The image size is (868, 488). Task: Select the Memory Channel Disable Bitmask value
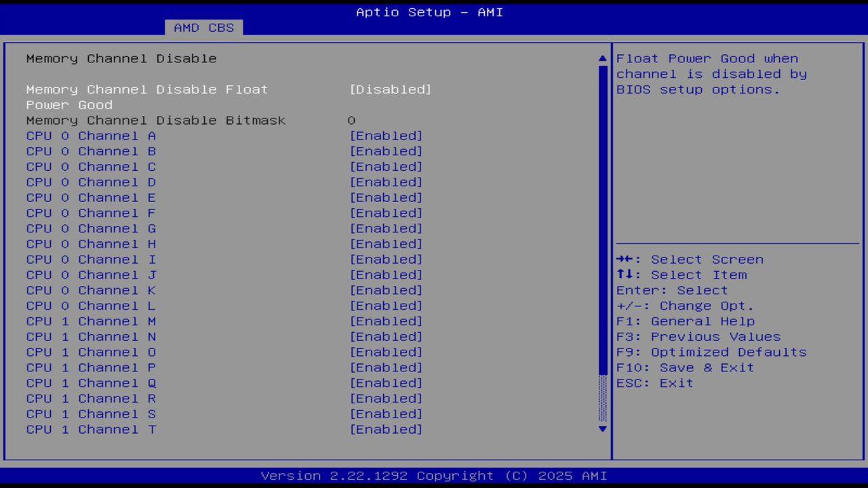(351, 121)
